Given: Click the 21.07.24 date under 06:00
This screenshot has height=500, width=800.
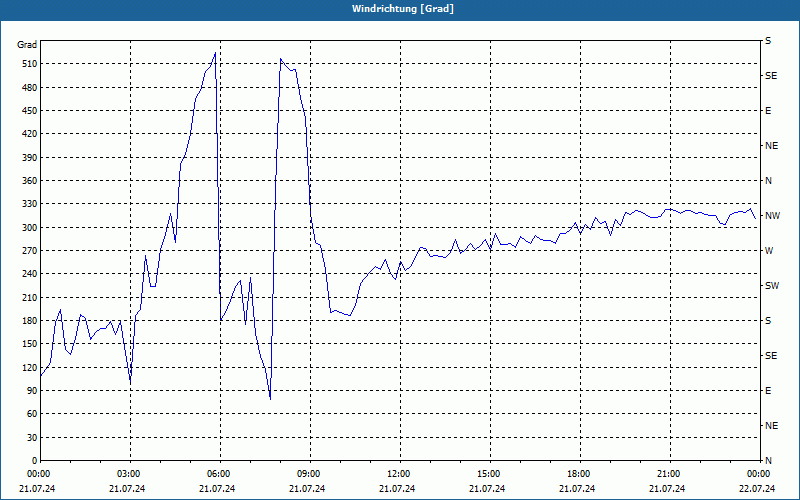Looking at the screenshot, I should point(217,488).
